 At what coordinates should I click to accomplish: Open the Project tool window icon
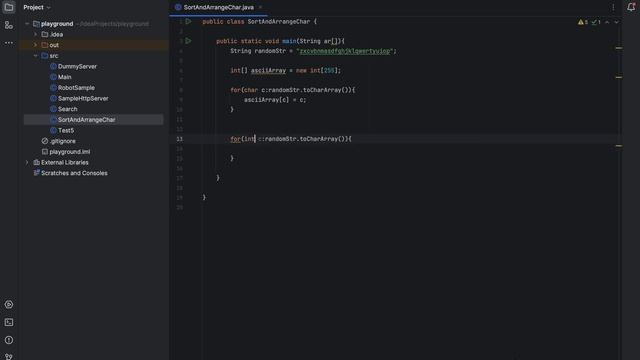point(9,7)
